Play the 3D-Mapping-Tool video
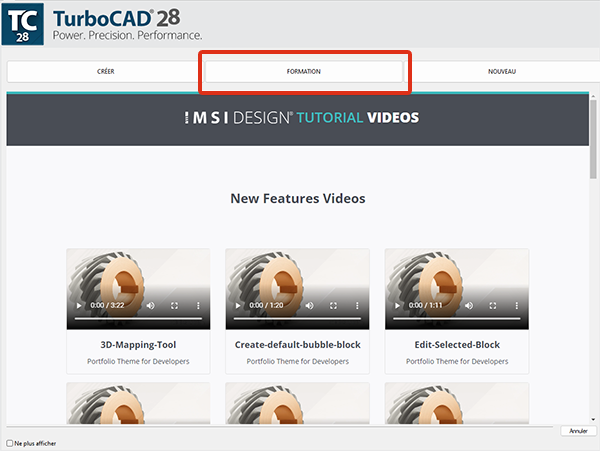The width and height of the screenshot is (600, 451). pyautogui.click(x=79, y=305)
